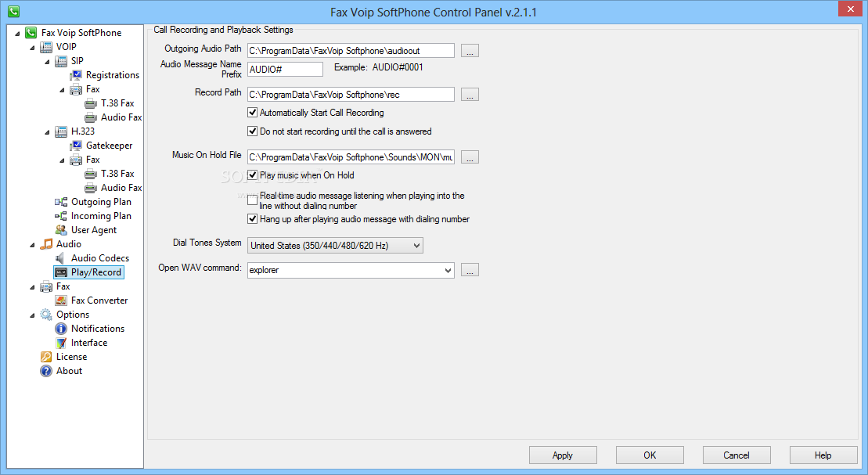Image resolution: width=868 pixels, height=475 pixels.
Task: Click the Cancel button
Action: (x=737, y=455)
